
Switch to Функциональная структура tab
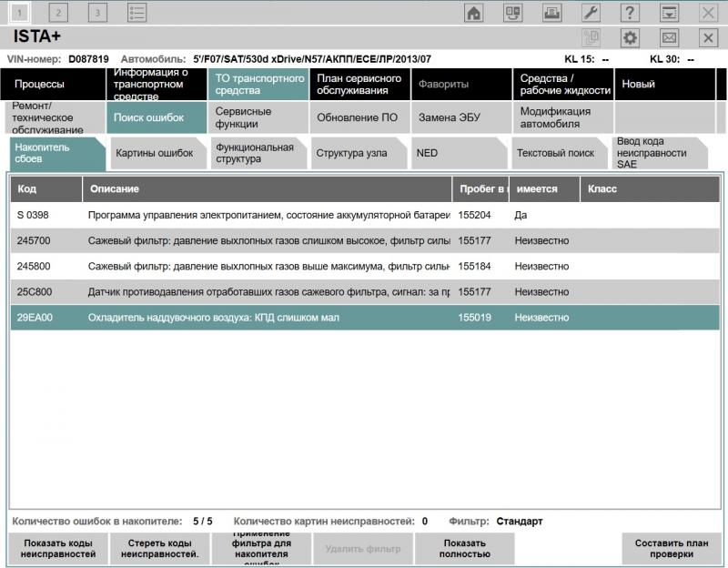[258, 153]
